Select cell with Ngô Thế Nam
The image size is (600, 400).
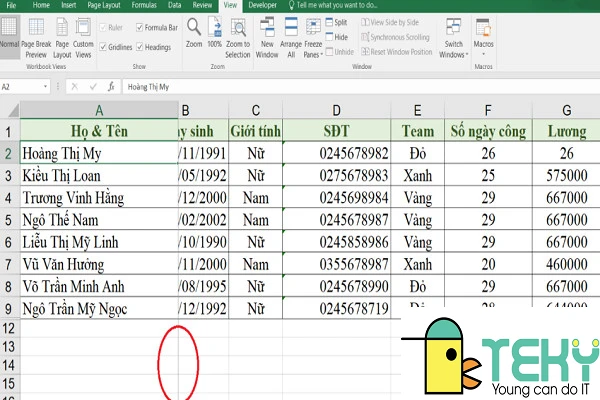(x=99, y=220)
